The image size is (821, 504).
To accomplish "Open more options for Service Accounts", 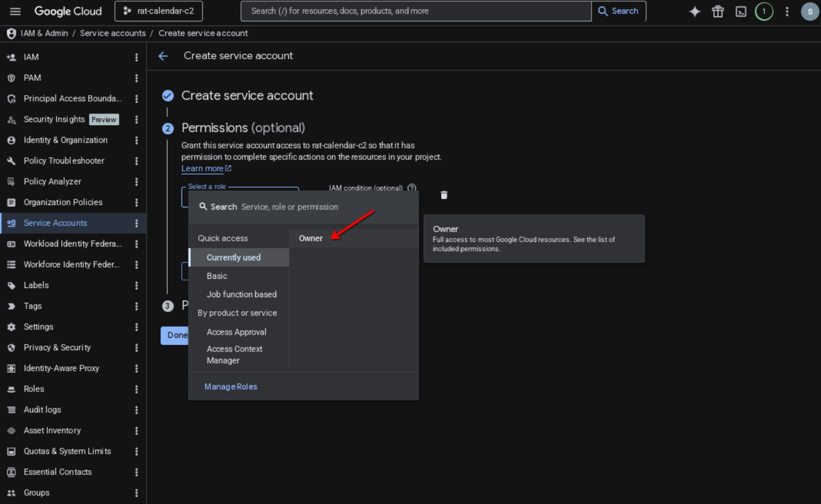I will click(x=137, y=223).
